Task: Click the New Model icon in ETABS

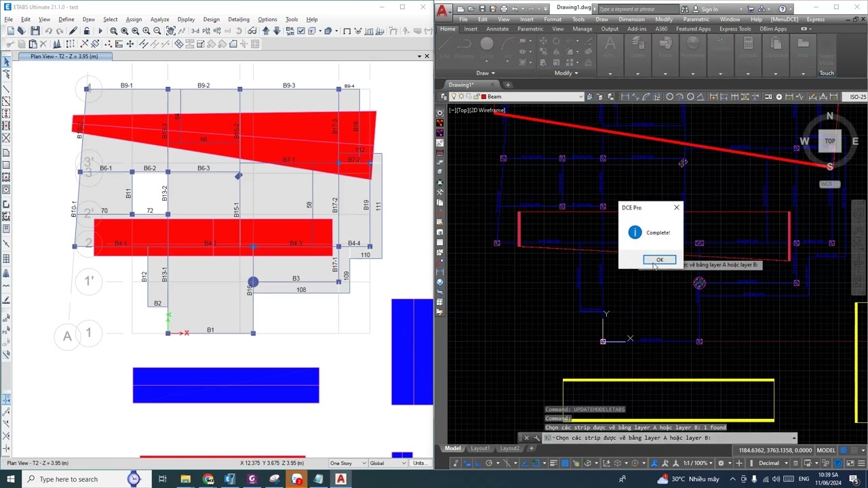Action: tap(11, 31)
